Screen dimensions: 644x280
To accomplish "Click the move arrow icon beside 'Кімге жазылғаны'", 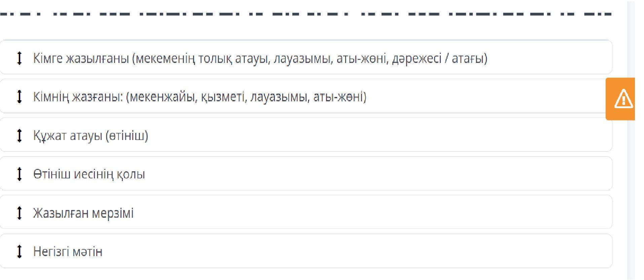I will pyautogui.click(x=19, y=58).
